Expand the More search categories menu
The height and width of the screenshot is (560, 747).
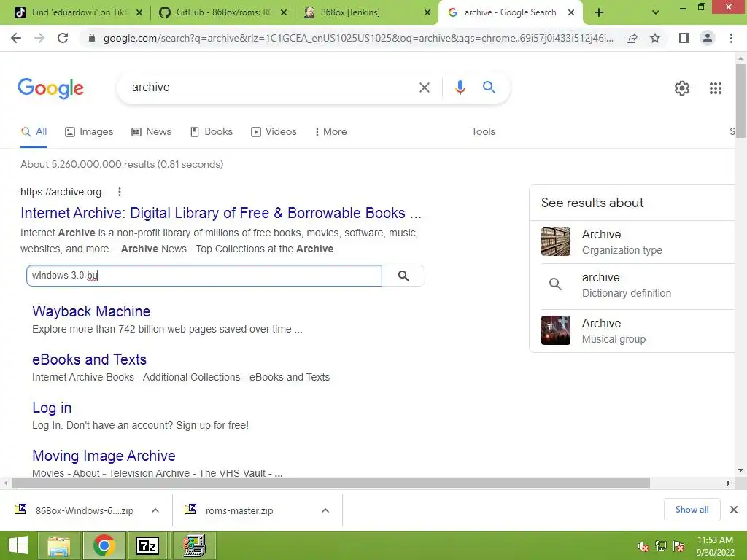pyautogui.click(x=330, y=132)
